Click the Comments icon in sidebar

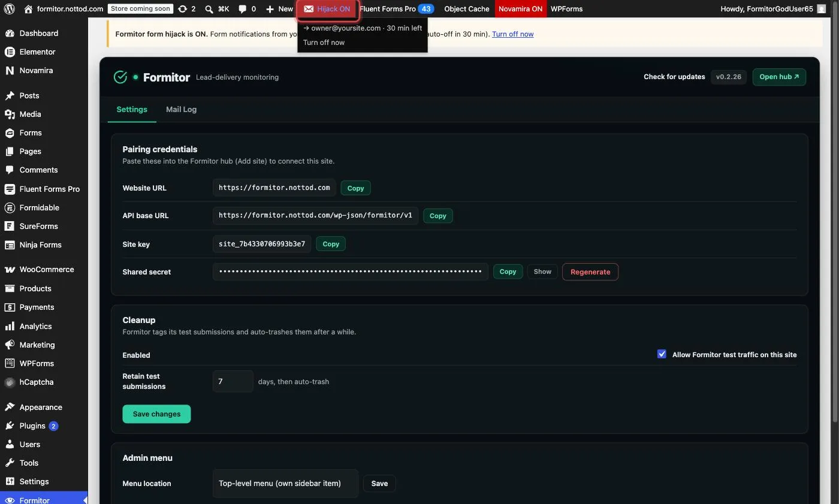click(x=10, y=170)
